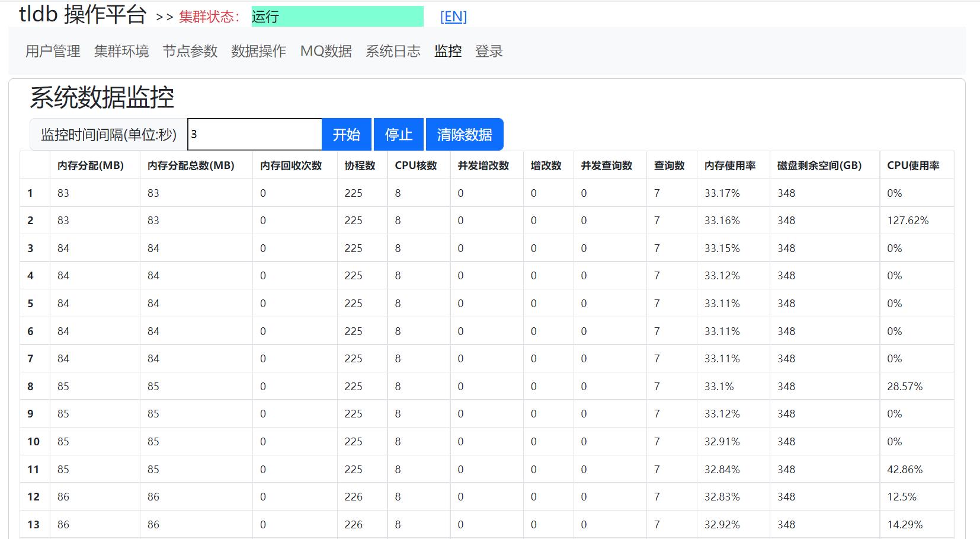
Task: Click the 磁盘剩余空间(GB) column header
Action: tap(819, 165)
